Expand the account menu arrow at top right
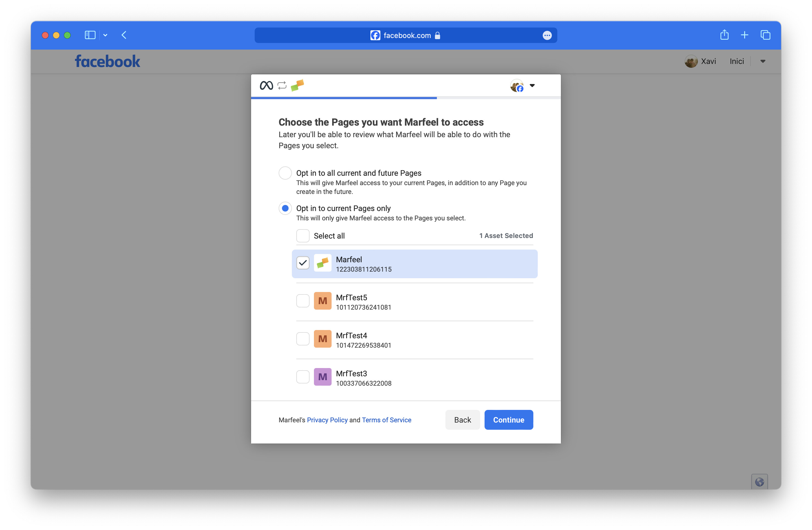The width and height of the screenshot is (812, 530). (x=763, y=61)
